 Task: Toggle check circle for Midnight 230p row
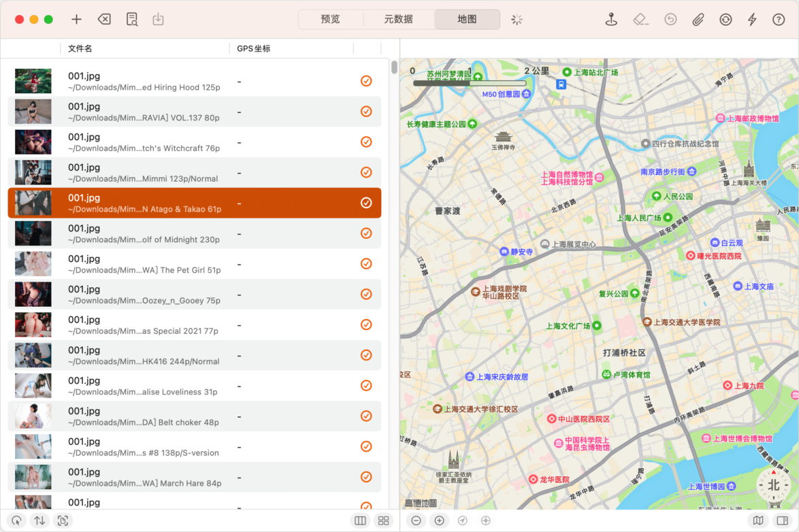point(366,233)
